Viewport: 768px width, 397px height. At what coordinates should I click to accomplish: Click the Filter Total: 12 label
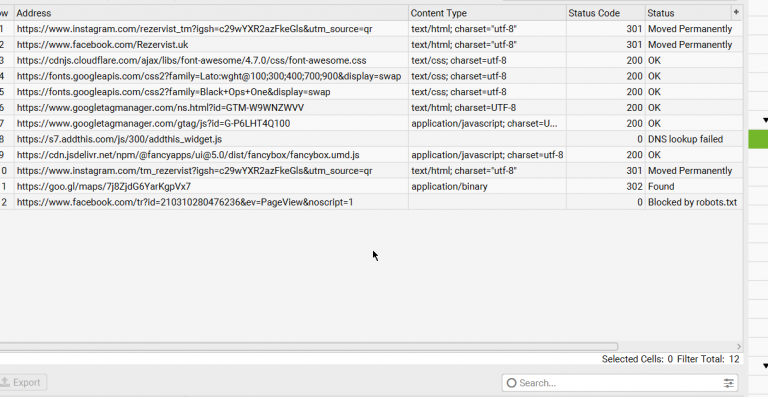coord(708,359)
